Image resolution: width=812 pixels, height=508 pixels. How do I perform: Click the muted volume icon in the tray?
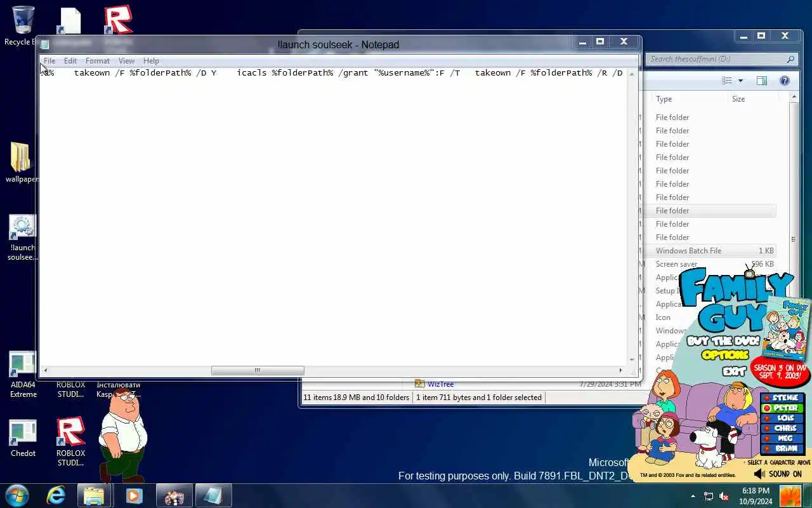pos(724,496)
